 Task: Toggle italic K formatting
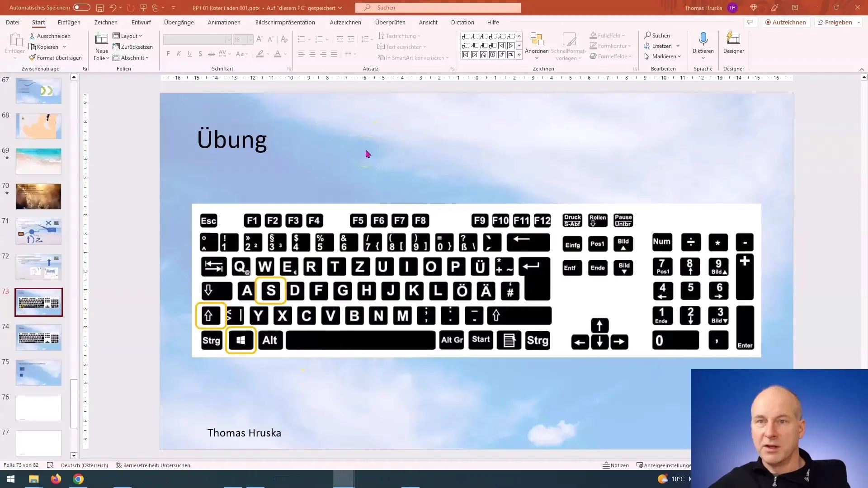179,54
